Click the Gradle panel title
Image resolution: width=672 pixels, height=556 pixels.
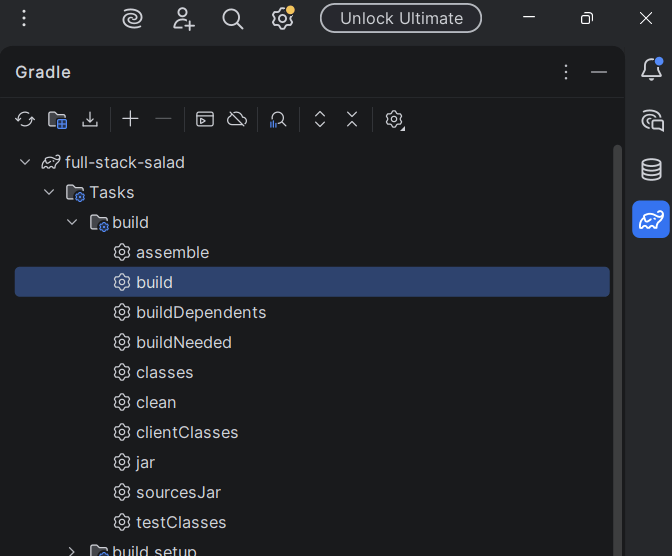coord(43,72)
